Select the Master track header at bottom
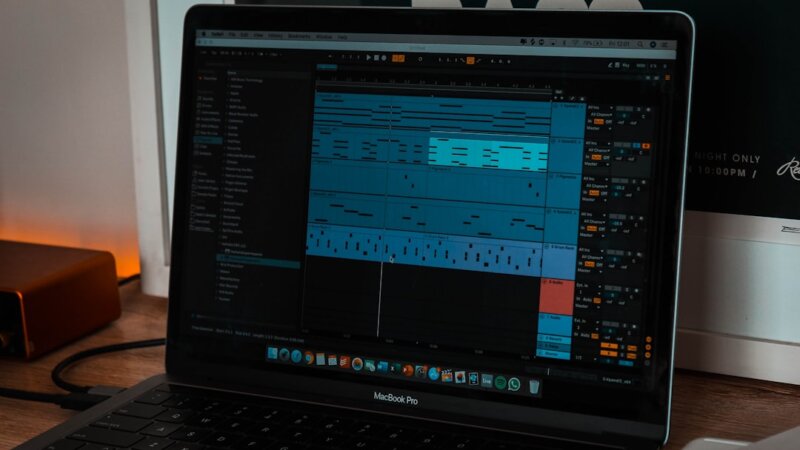 click(x=553, y=354)
